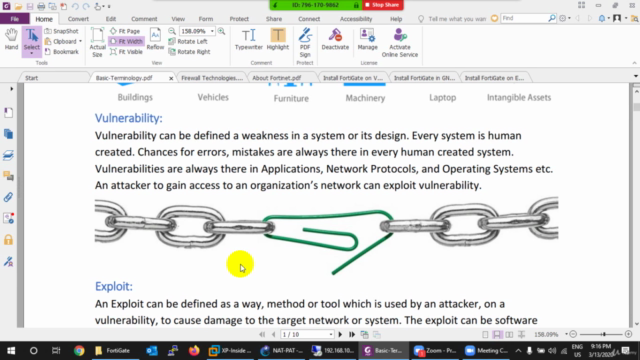Viewport: 640px width, 360px height.
Task: Expand the left navigation panel arrow
Action: click(x=11, y=89)
